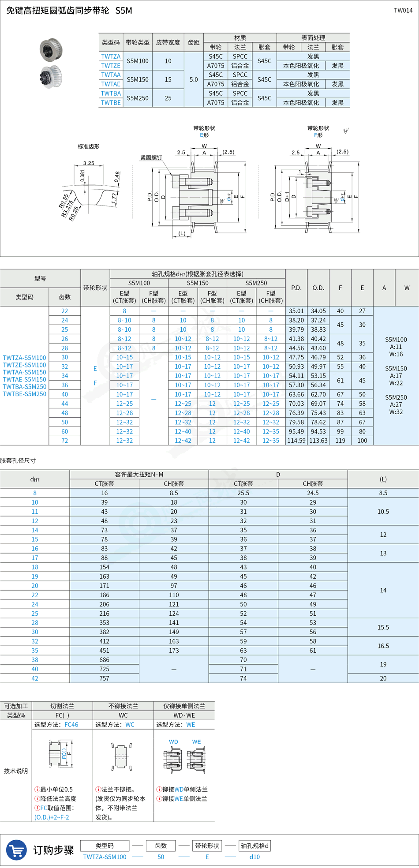Click the 轴孔规格dH7 table header
Image resolution: width=419 pixels, height=868 pixels.
(198, 274)
